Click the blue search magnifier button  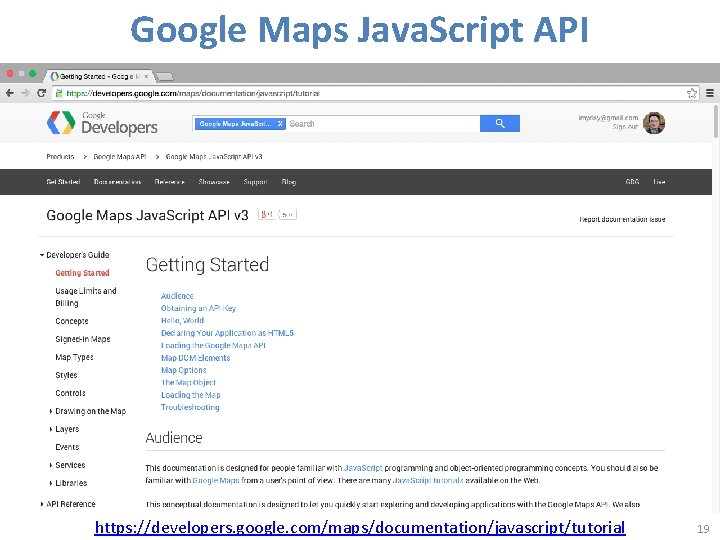point(500,123)
